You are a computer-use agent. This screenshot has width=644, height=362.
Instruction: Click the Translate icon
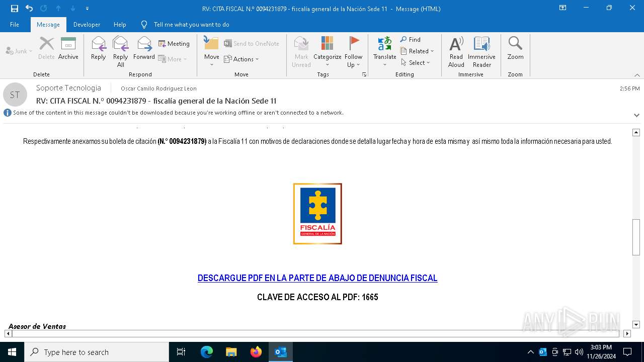point(385,52)
